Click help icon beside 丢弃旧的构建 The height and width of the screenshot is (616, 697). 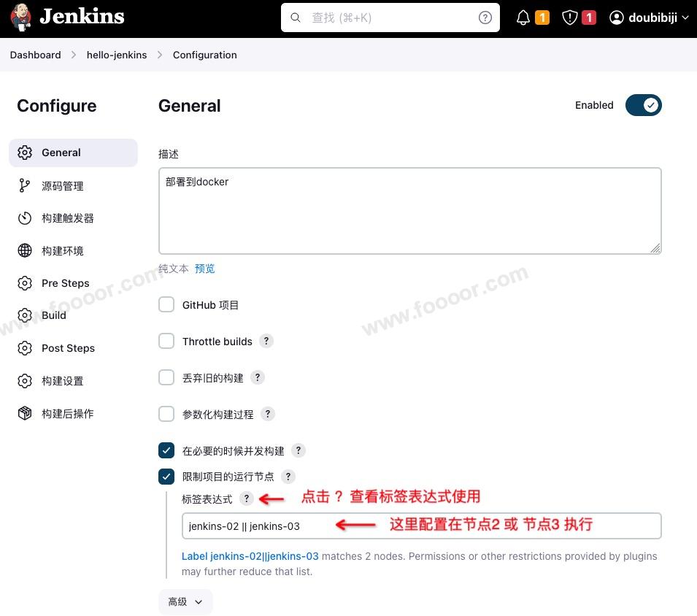(x=257, y=377)
